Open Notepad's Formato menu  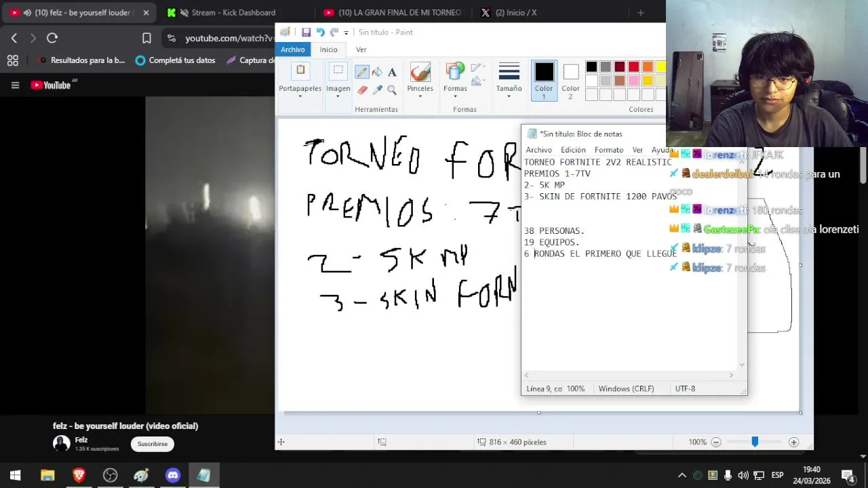point(609,150)
